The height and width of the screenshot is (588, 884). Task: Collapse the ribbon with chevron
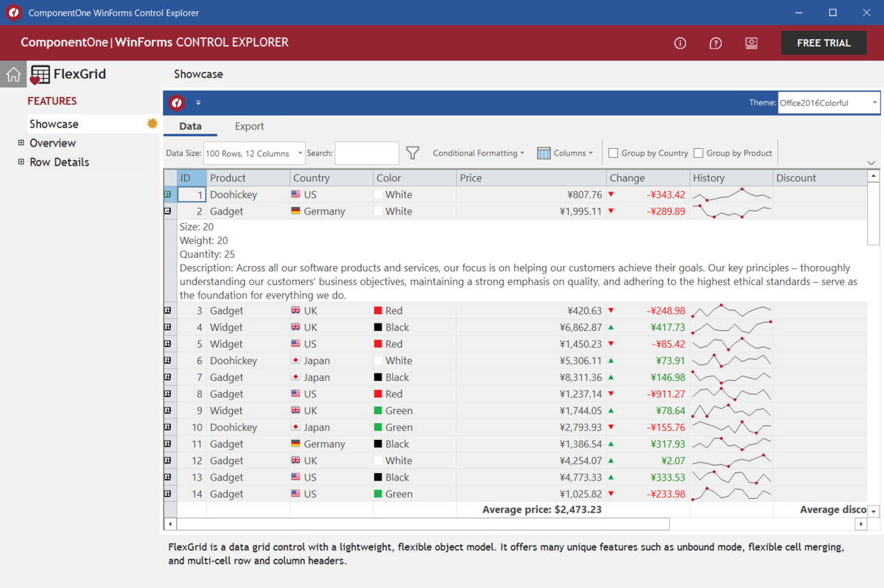(x=871, y=163)
